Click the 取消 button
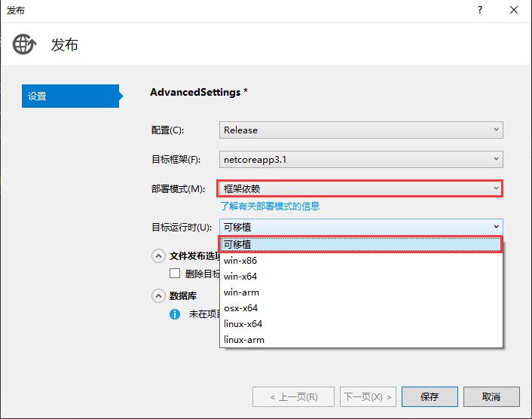Image resolution: width=532 pixels, height=419 pixels. coord(491,396)
